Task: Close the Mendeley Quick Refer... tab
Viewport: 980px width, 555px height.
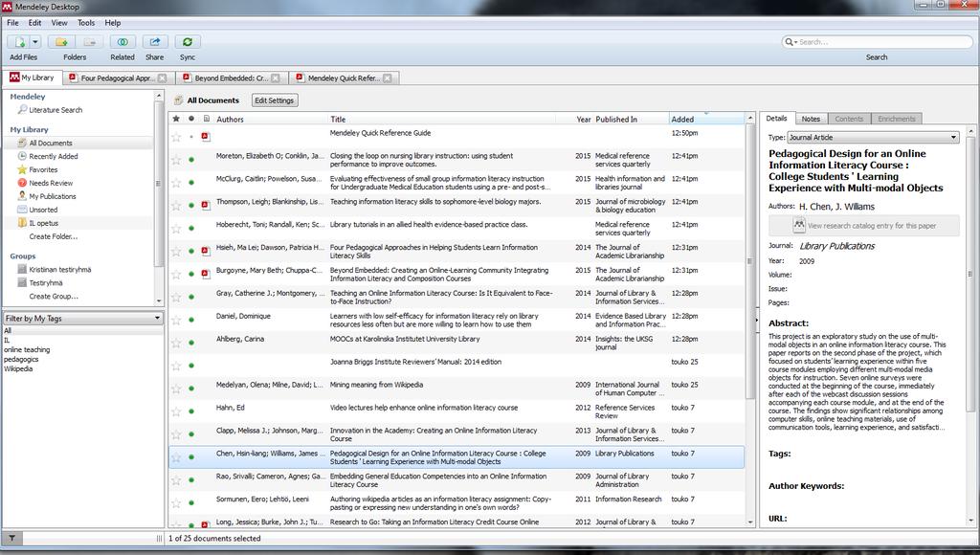Action: [388, 78]
